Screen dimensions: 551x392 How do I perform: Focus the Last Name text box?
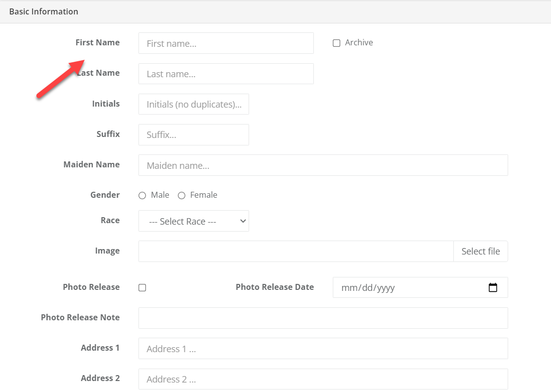(x=226, y=74)
